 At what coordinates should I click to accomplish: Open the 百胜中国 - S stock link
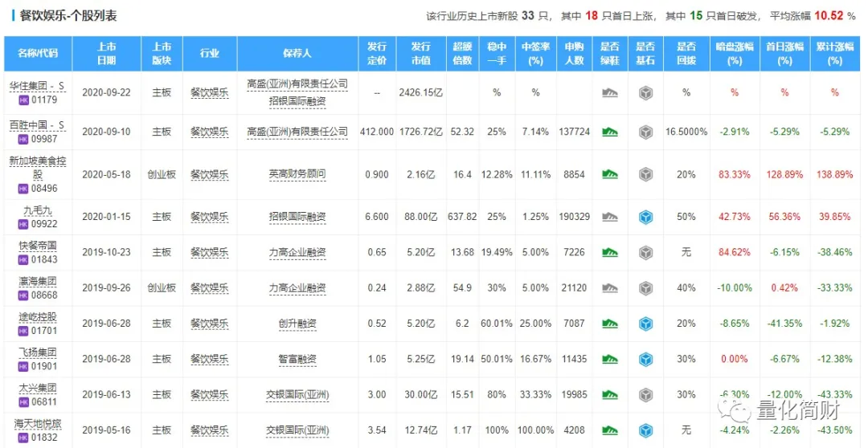(38, 124)
